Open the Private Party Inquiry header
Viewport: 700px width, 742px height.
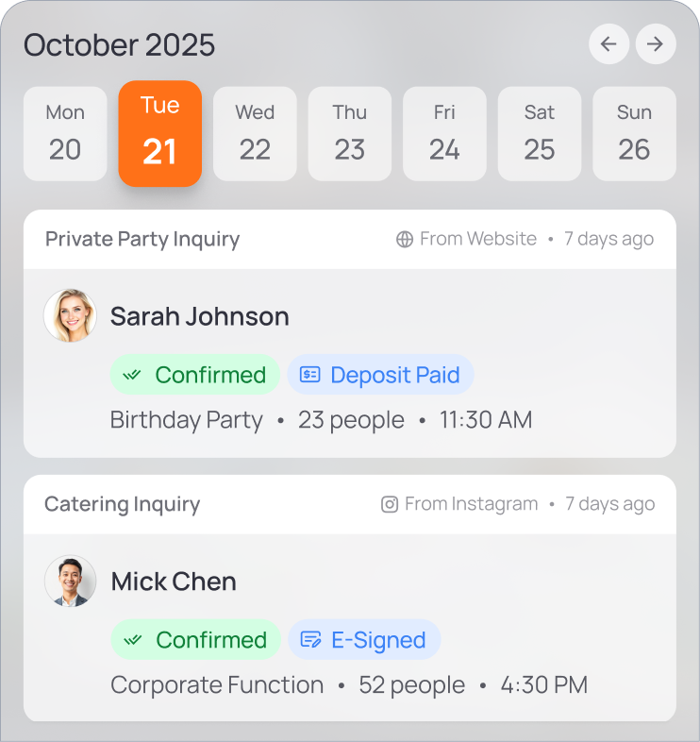coord(142,240)
